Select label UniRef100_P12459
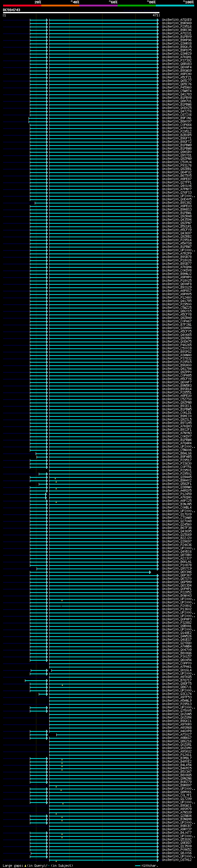This screenshot has height=868, width=197. 177,494
